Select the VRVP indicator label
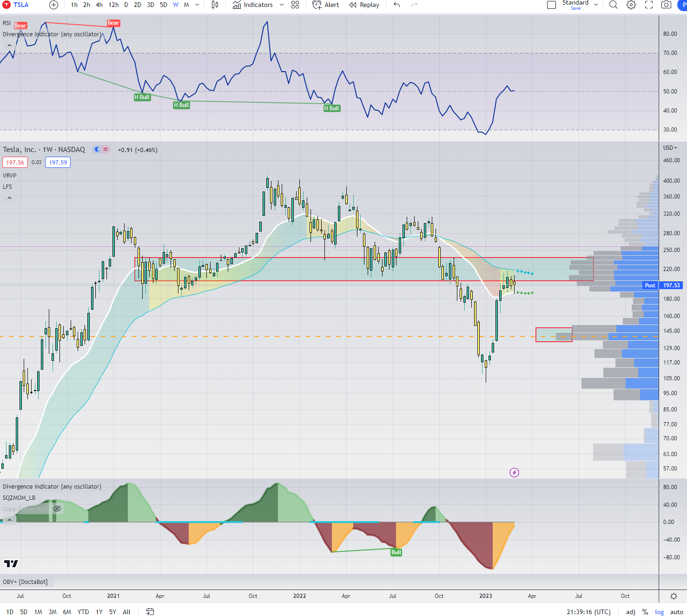 10,175
